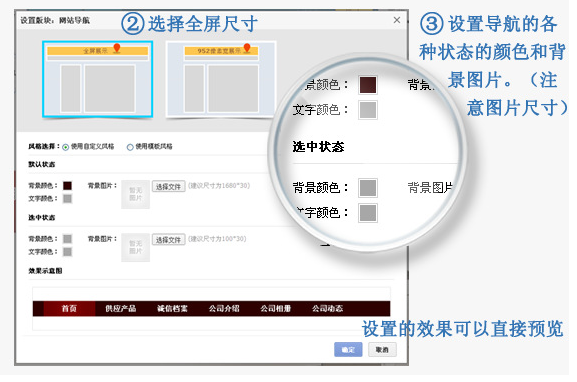The height and width of the screenshot is (382, 577).
Task: Cancel the dialog with 取消 button
Action: [382, 350]
